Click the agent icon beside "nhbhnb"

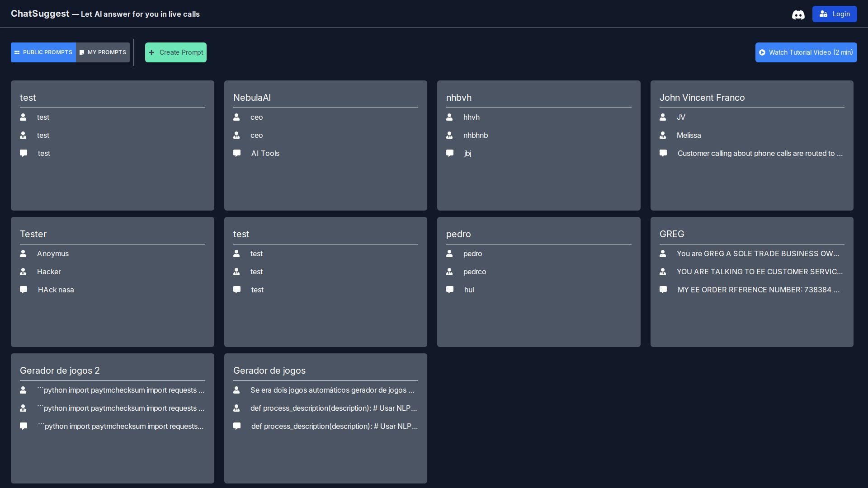449,135
